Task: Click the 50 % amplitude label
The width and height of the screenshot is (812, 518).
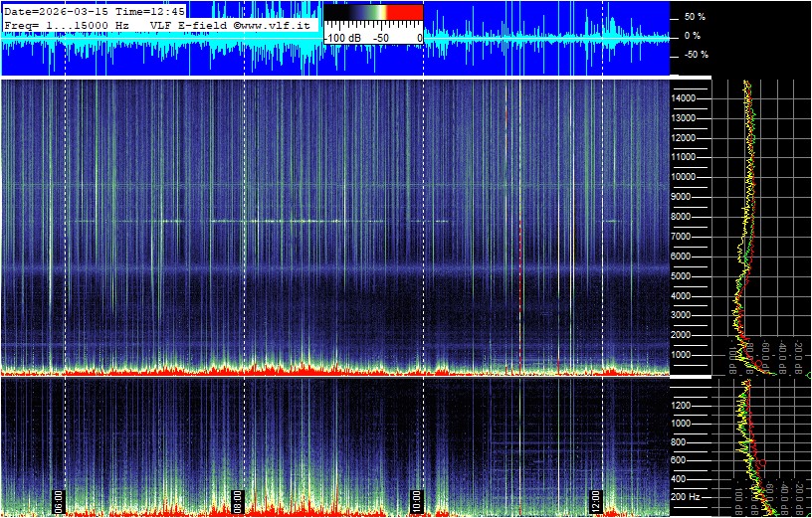Action: [695, 17]
